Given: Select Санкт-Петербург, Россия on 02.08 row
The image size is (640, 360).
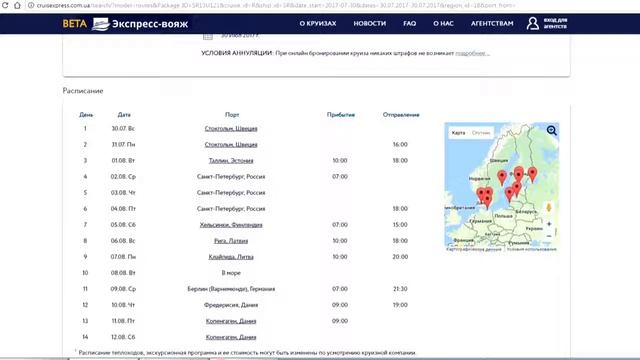Looking at the screenshot, I should (x=231, y=177).
